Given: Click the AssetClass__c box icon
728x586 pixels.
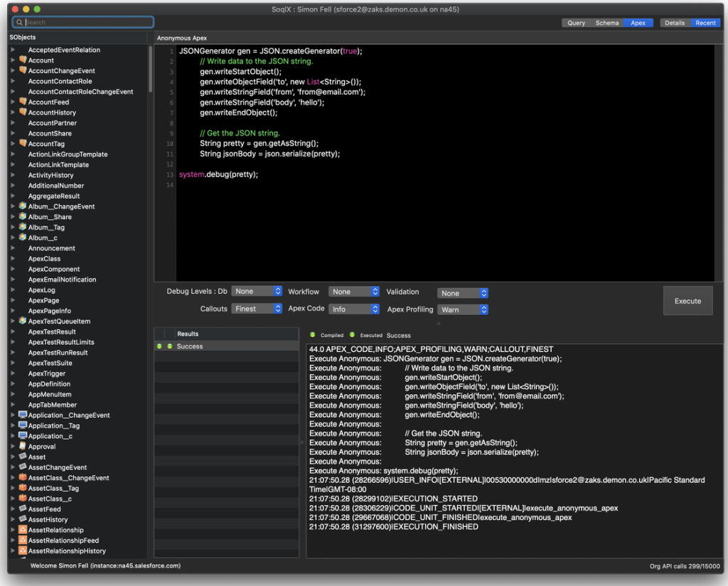Looking at the screenshot, I should [x=23, y=499].
